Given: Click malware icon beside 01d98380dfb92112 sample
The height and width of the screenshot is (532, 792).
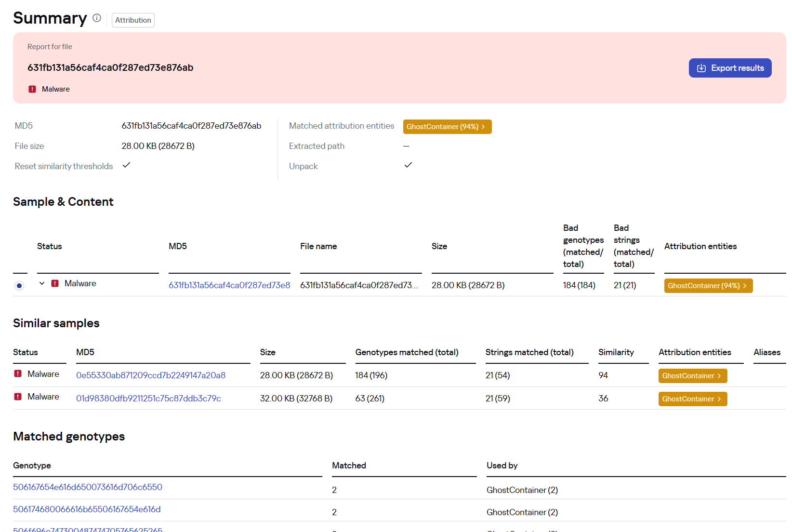Looking at the screenshot, I should (x=18, y=397).
